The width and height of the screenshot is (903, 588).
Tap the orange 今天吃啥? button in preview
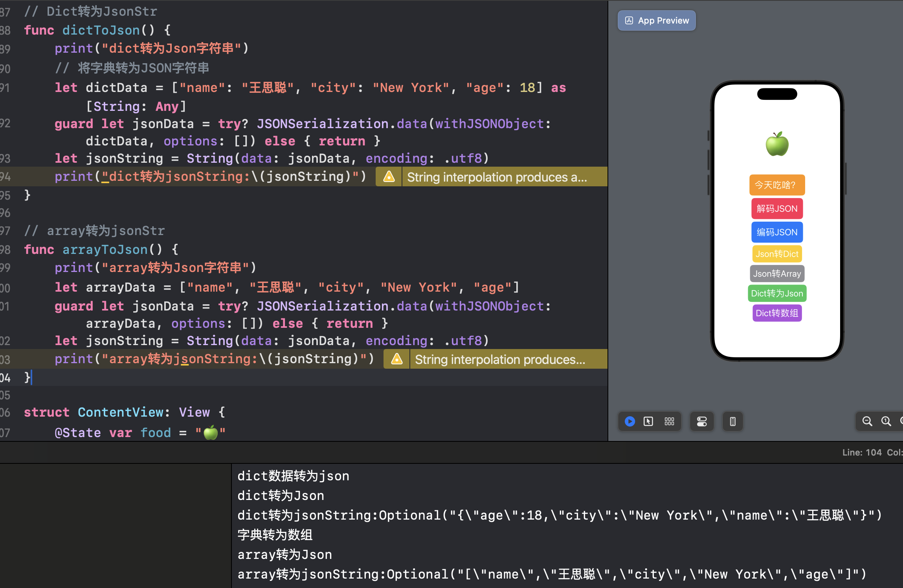(x=777, y=185)
